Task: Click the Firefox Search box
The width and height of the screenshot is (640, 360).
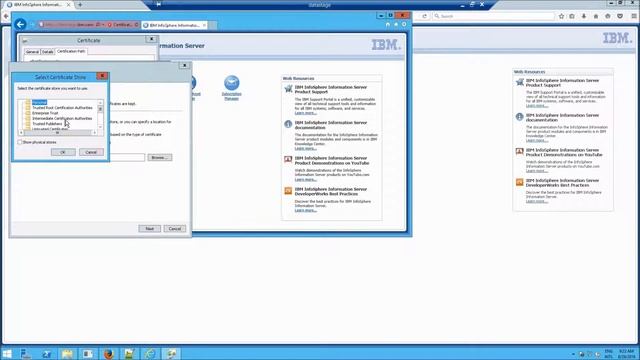Action: [493, 16]
